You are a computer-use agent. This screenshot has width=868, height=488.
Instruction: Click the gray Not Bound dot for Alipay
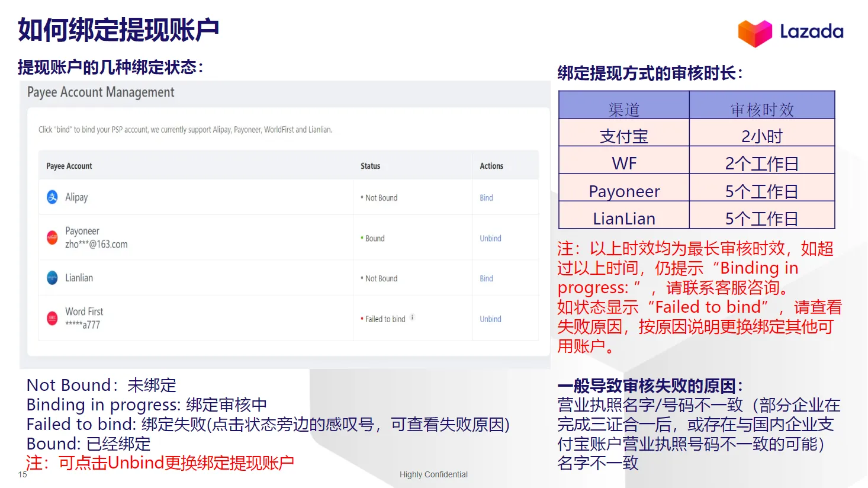coord(362,197)
